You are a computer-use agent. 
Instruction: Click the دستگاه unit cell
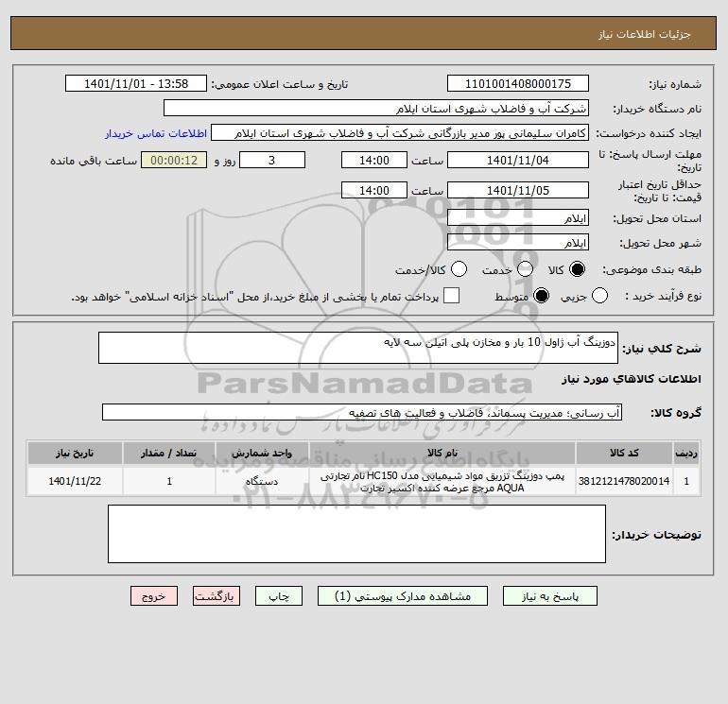click(262, 481)
